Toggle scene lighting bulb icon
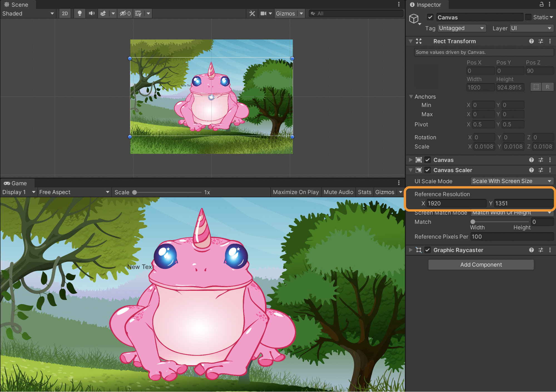The width and height of the screenshot is (556, 392). tap(80, 13)
